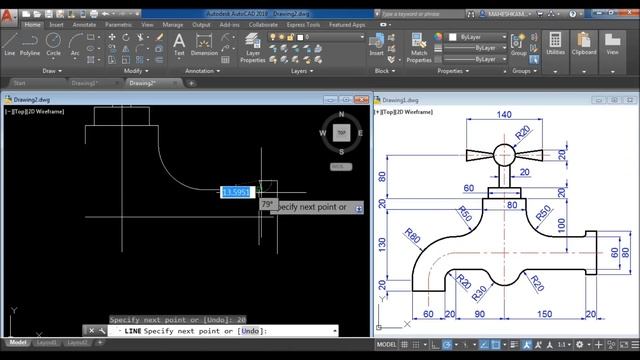Screen dimensions: 640x360
Task: Select the Rotate tool in Modify
Action: click(126, 37)
